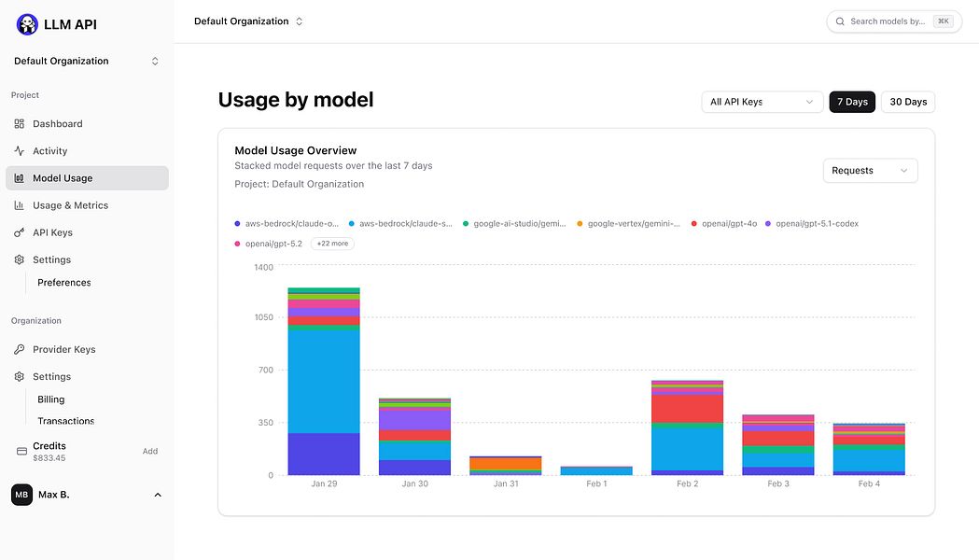This screenshot has width=979, height=560.
Task: Click the Usage & Metrics chart icon
Action: pos(20,205)
